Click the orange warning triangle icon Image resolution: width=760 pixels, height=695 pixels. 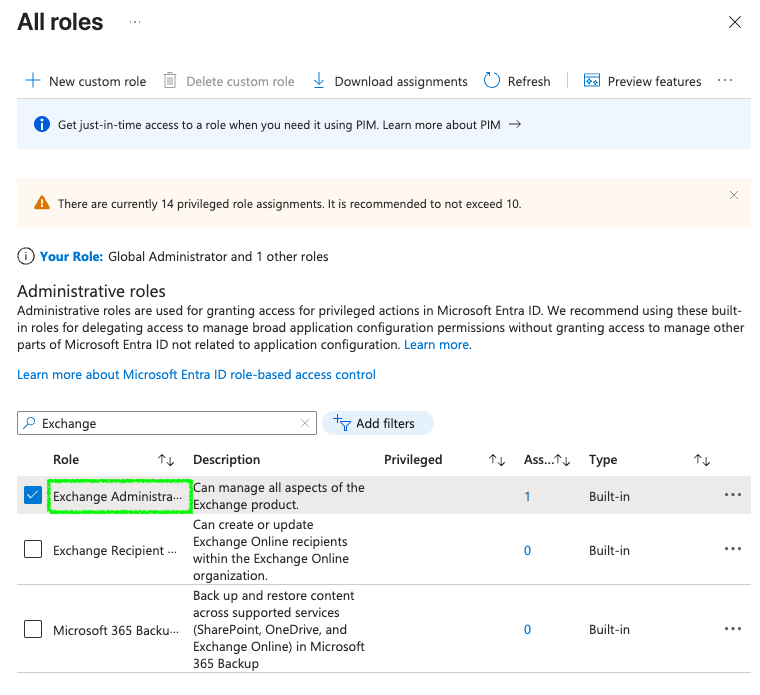[x=42, y=203]
